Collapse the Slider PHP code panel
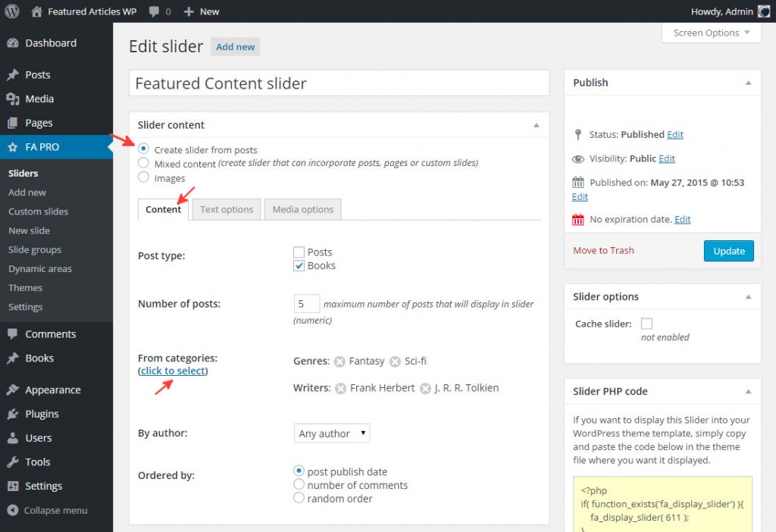Viewport: 776px width, 532px height. 749,391
